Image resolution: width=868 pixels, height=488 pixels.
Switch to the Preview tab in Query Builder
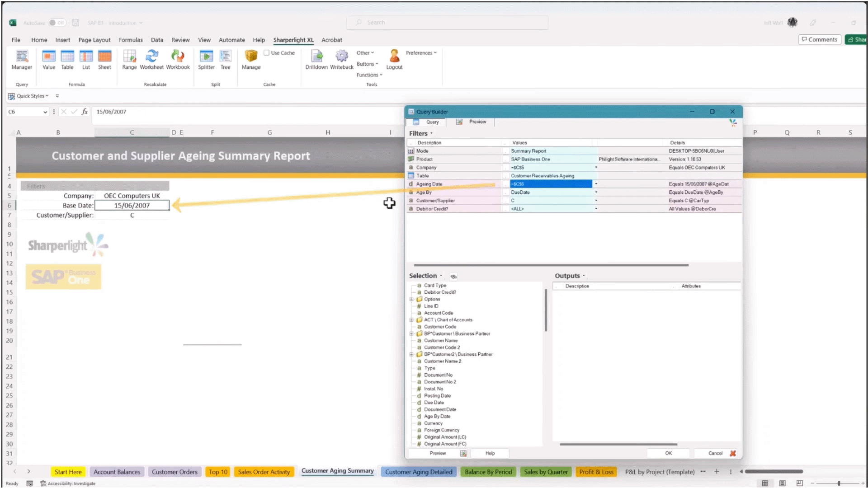point(472,122)
